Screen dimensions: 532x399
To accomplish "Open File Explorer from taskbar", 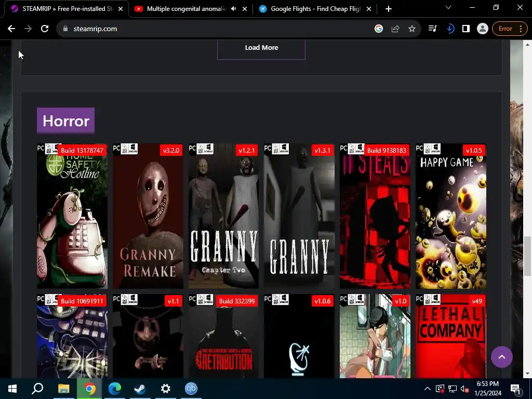I will (63, 389).
